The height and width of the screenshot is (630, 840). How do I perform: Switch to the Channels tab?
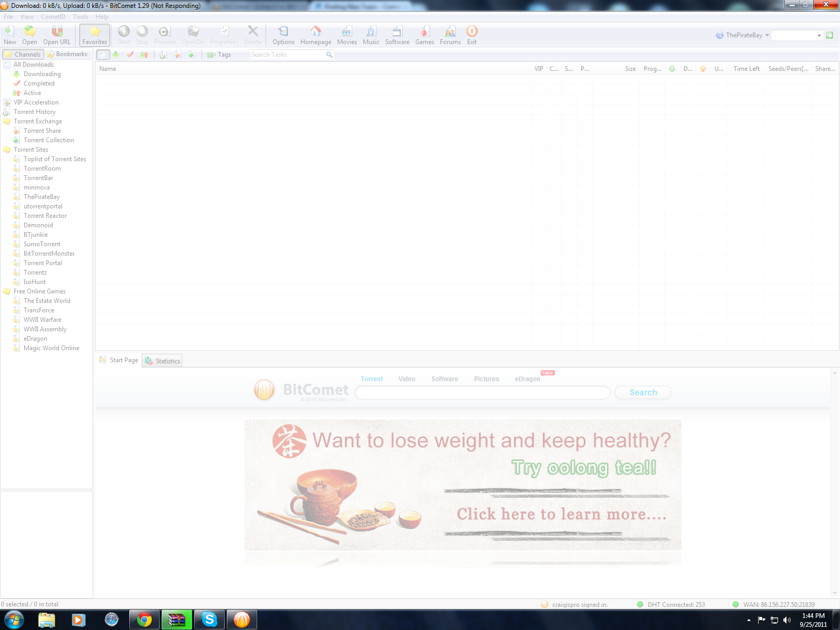point(23,54)
